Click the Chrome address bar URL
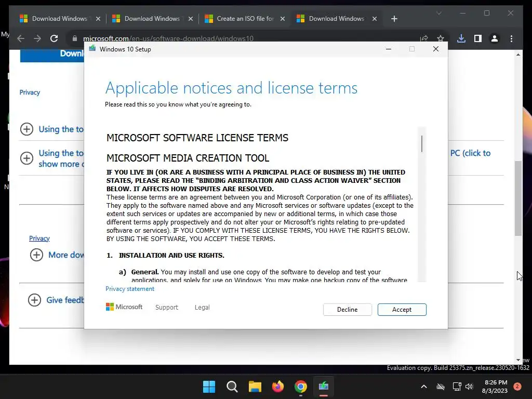 pos(168,38)
